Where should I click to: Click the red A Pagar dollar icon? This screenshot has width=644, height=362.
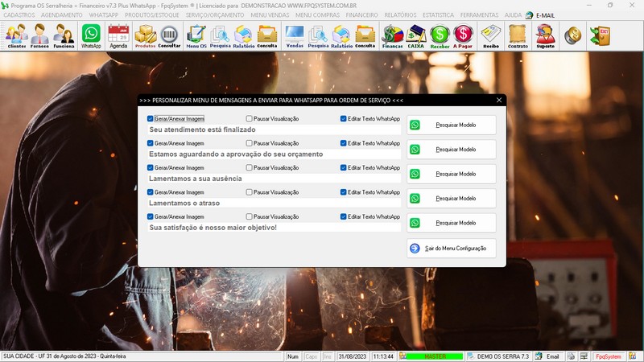pyautogui.click(x=463, y=36)
